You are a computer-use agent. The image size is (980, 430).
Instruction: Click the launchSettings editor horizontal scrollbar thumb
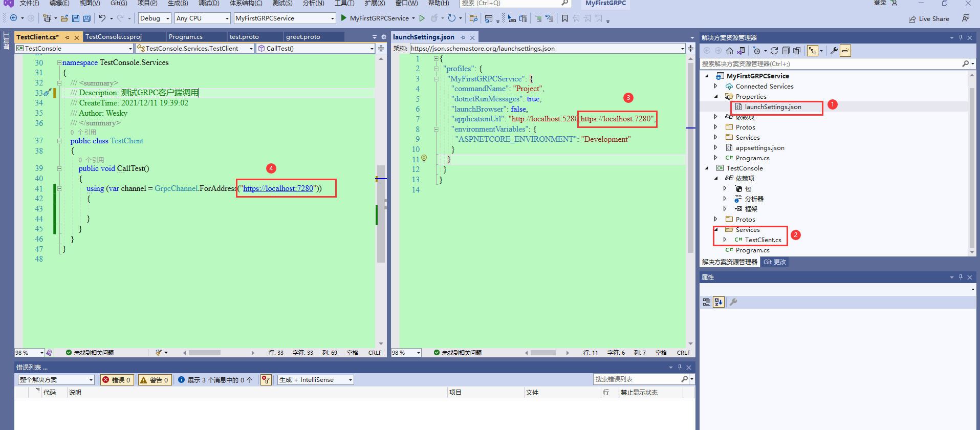(x=543, y=353)
